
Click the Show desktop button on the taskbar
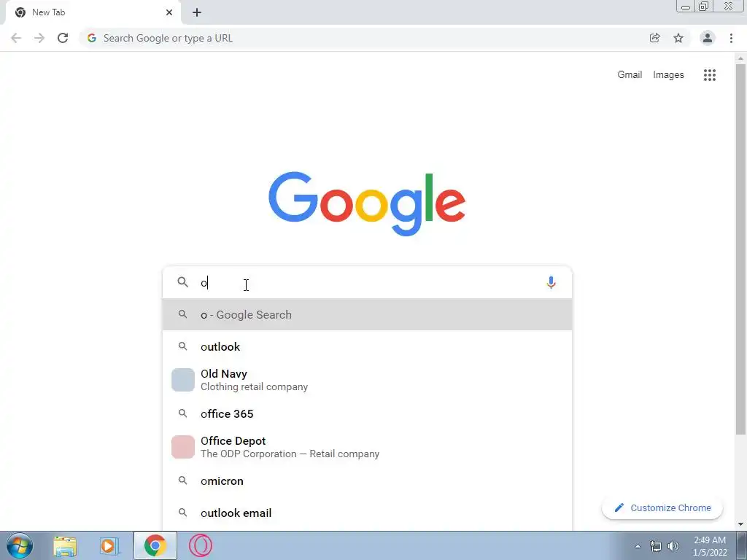click(741, 545)
